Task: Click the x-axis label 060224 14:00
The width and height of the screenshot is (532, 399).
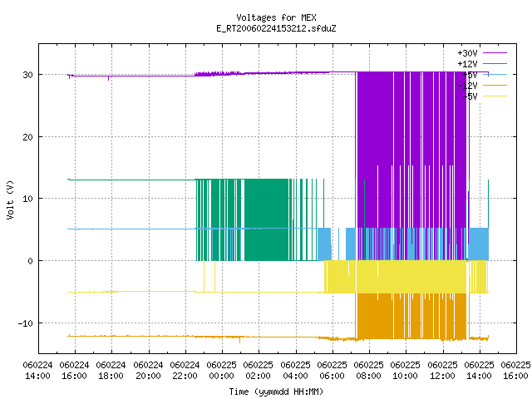Action: point(37,371)
